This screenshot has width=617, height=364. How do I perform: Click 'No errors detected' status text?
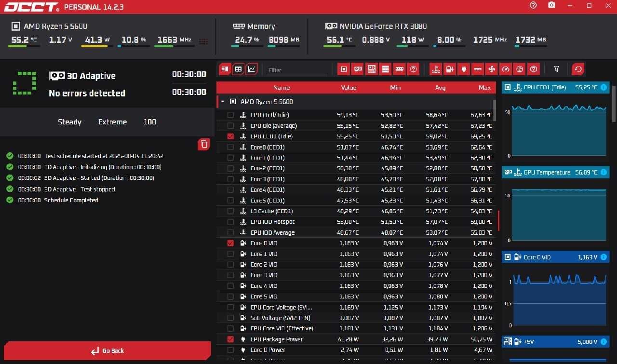[87, 93]
